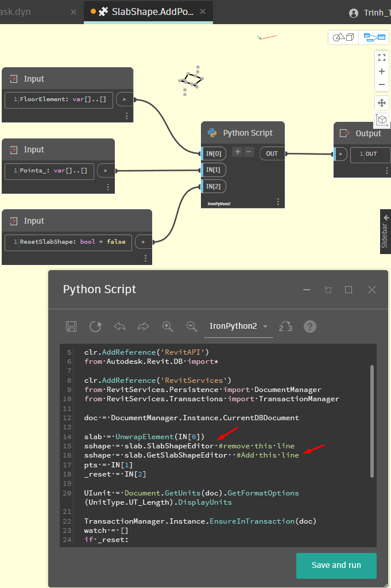Click '_reset = IN[2]' code line

(115, 474)
